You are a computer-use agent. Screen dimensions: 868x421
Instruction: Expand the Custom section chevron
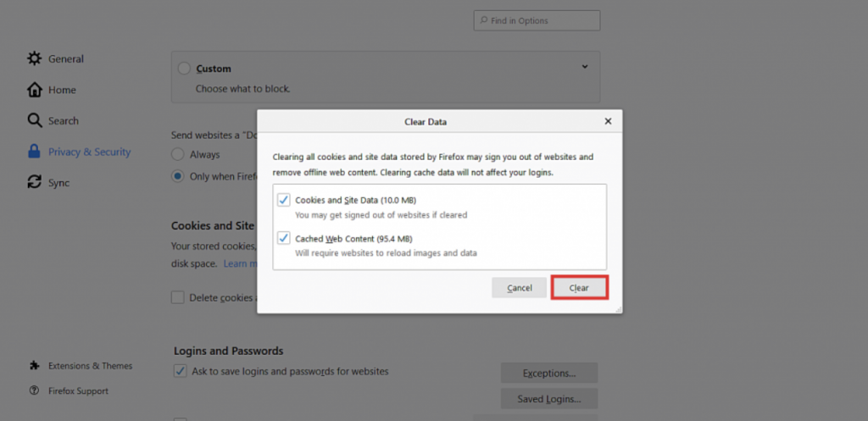point(584,67)
